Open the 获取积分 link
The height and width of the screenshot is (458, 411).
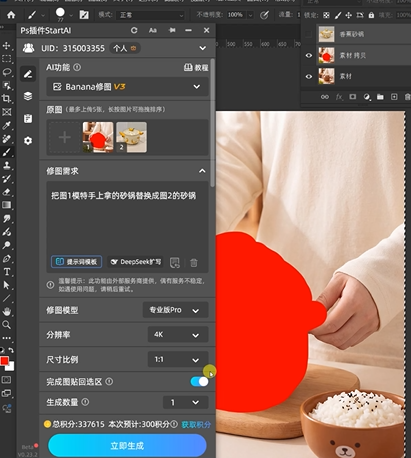(196, 424)
